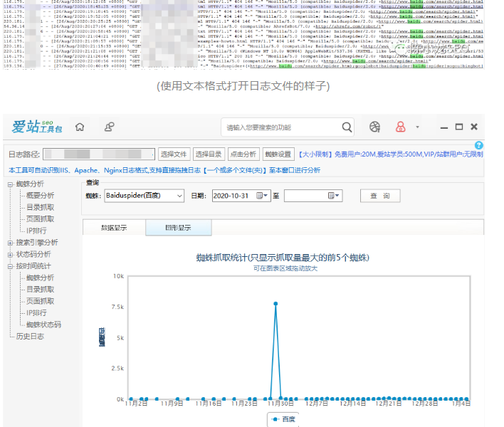Click the 按时间统计 tree label
504x427 pixels.
[x=33, y=266]
